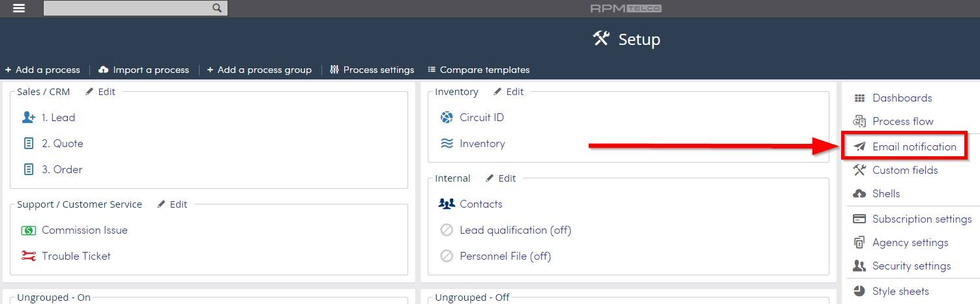The width and height of the screenshot is (980, 304).
Task: Open Process settings from toolbar
Action: point(372,70)
